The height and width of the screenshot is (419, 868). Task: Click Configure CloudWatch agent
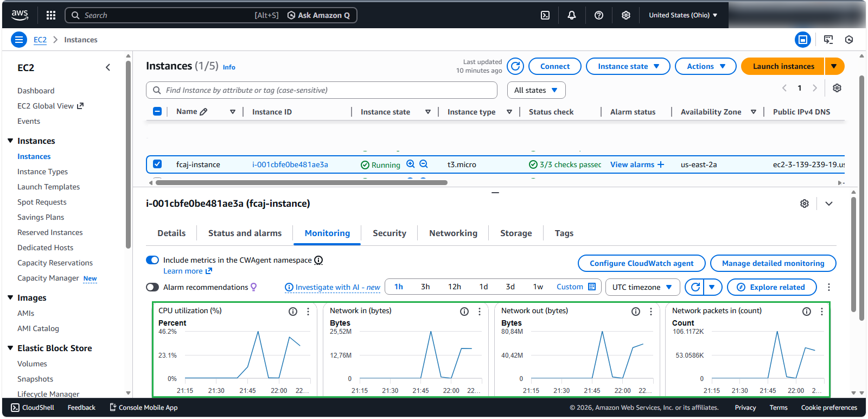[642, 263]
